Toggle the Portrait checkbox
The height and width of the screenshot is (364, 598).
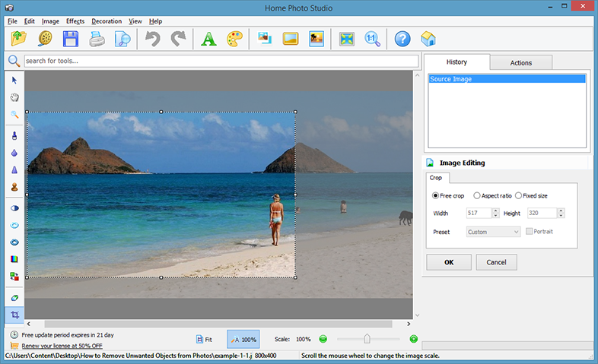[x=529, y=232]
